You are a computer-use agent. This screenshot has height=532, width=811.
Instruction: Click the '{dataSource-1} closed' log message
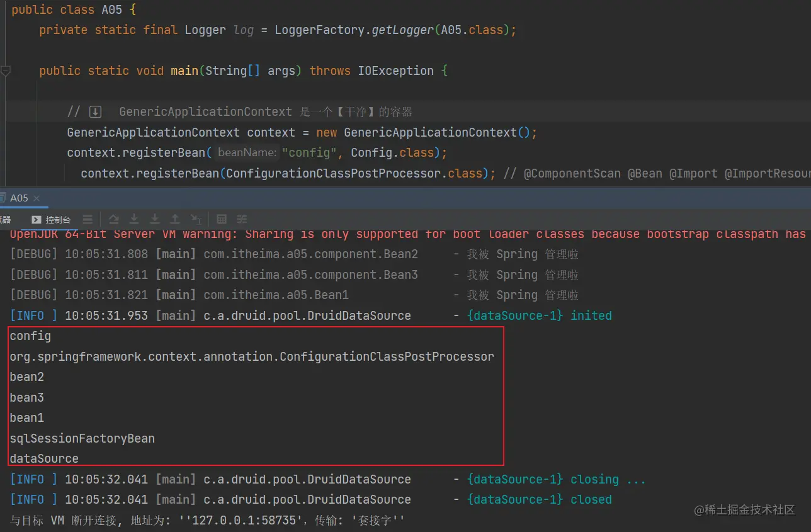tap(540, 500)
